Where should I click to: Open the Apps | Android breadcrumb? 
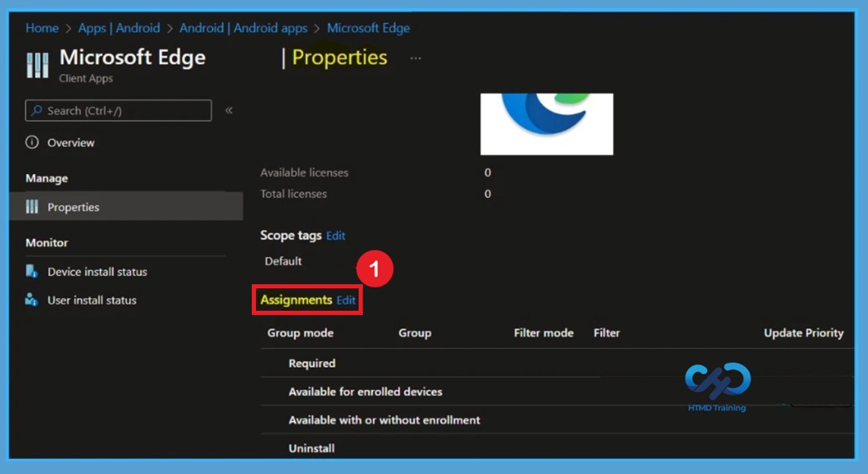click(x=119, y=28)
